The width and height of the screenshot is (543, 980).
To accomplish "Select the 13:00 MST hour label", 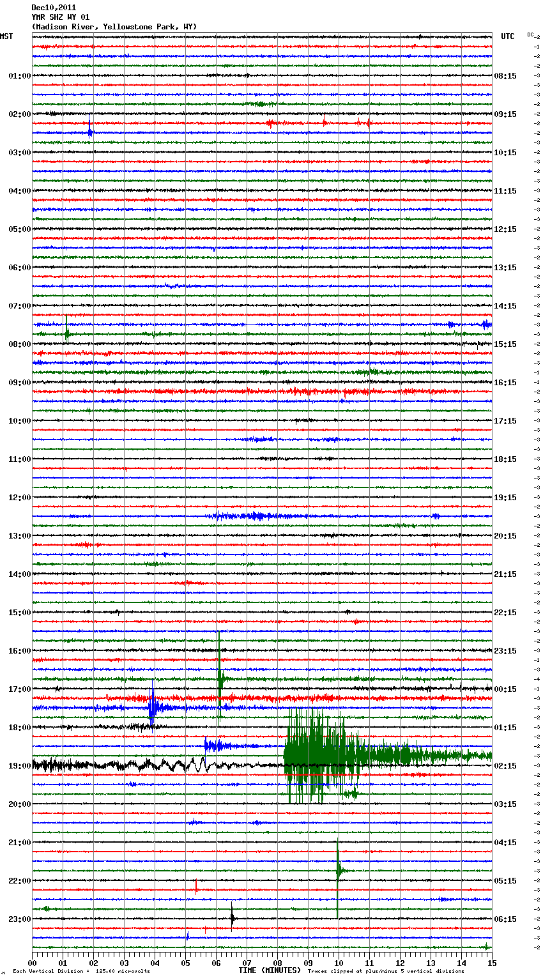I will click(20, 536).
